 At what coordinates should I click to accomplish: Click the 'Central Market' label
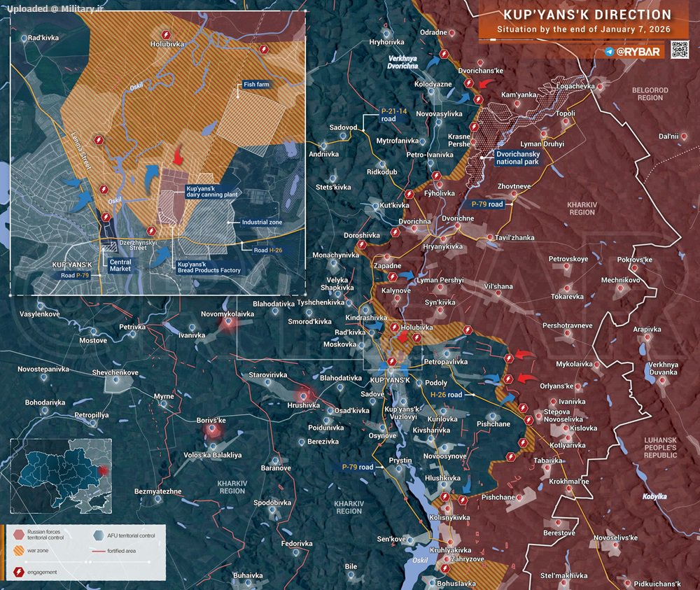click(x=120, y=265)
